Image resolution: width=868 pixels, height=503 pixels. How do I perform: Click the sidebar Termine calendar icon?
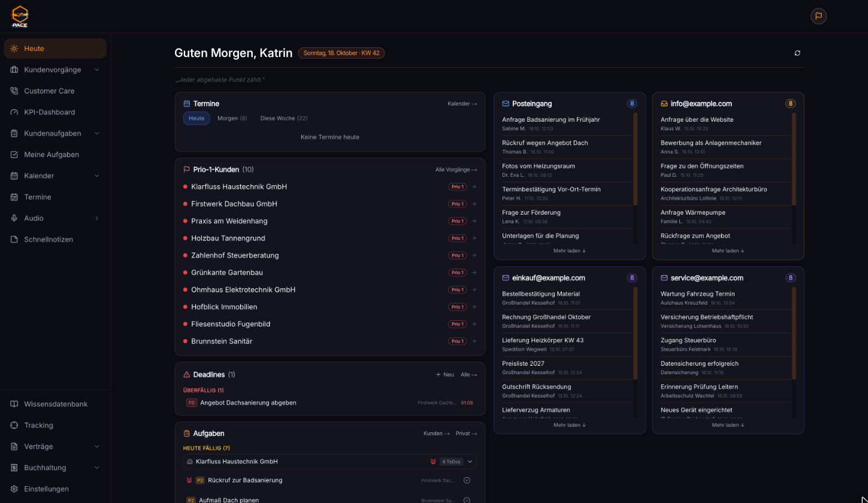click(14, 197)
